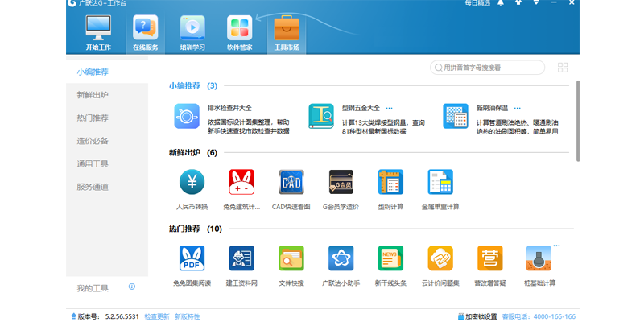This screenshot has height=322, width=644.
Task: Open the 工具市场 briefcase icon
Action: 287,27
